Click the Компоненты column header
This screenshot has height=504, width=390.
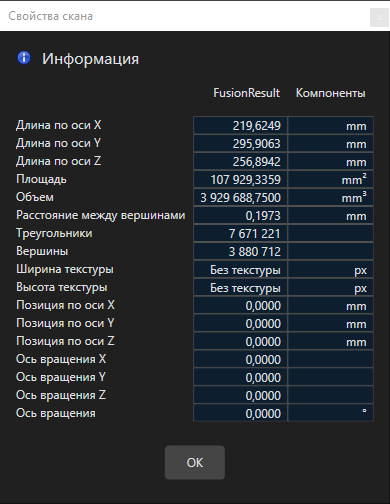[x=331, y=93]
